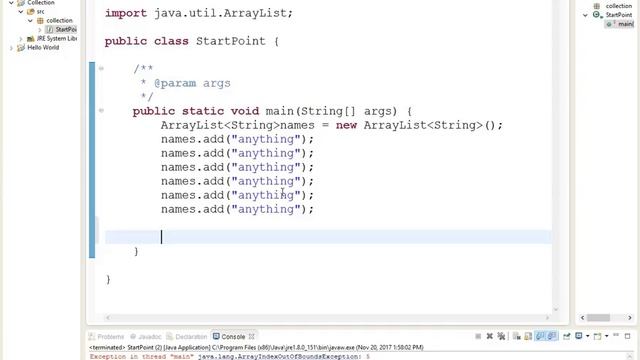Click Remove All Terminated Launches icon

(x=501, y=336)
